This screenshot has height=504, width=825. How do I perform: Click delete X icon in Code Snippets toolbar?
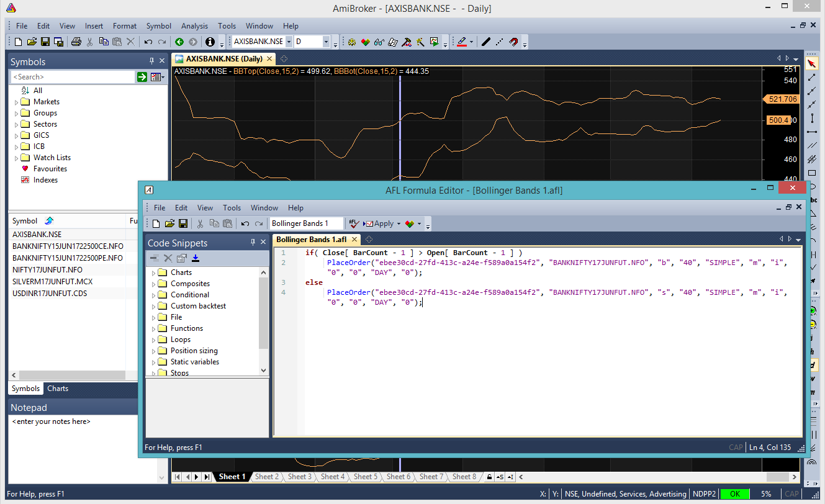coord(168,258)
